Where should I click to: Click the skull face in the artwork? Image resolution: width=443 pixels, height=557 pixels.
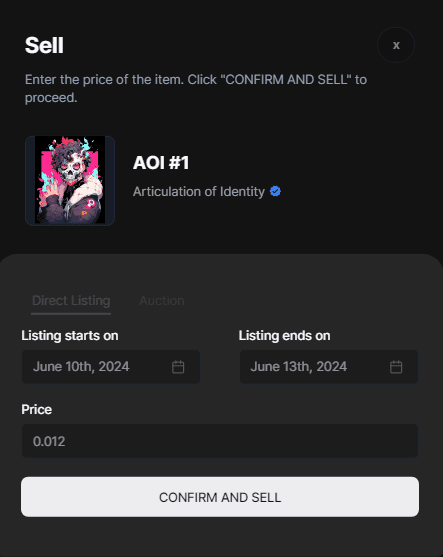pos(68,172)
